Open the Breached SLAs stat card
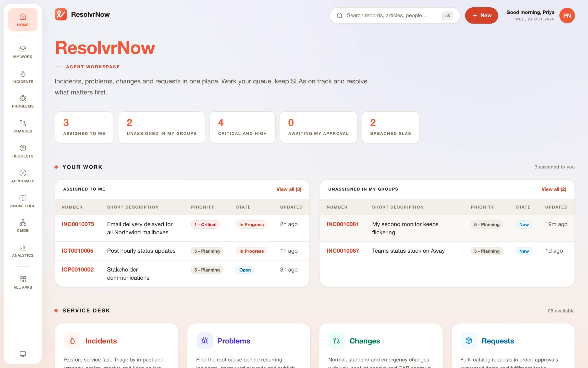The width and height of the screenshot is (588, 368). click(x=391, y=127)
